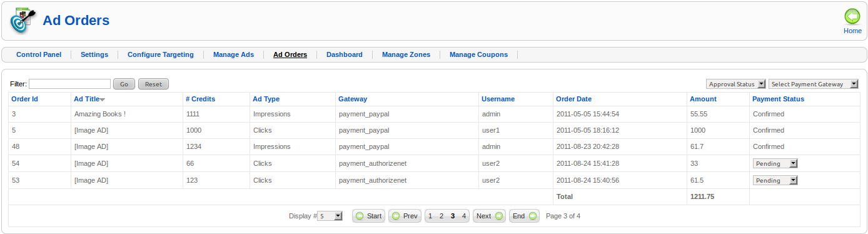868x234 pixels.
Task: Click the Start pagination button
Action: click(x=368, y=216)
